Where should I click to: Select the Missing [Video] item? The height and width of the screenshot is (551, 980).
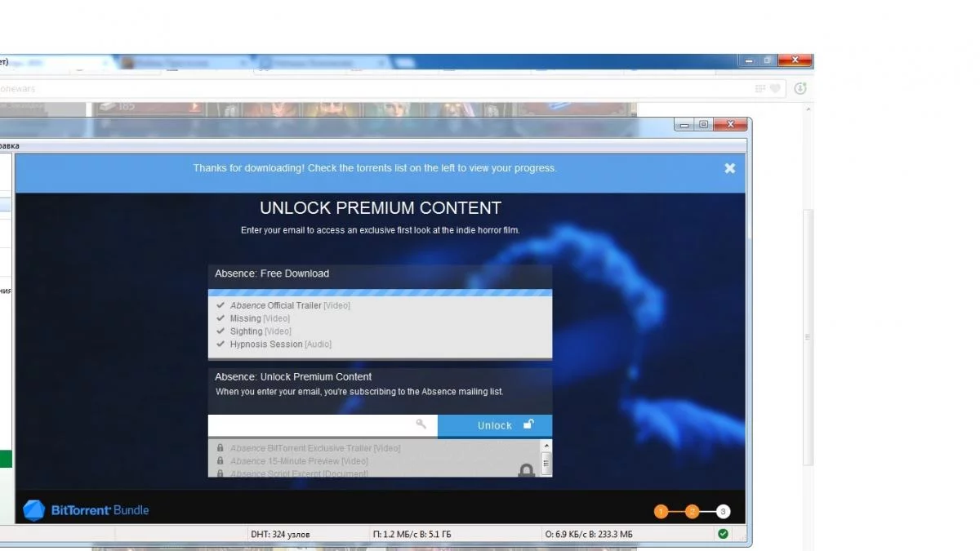click(253, 318)
